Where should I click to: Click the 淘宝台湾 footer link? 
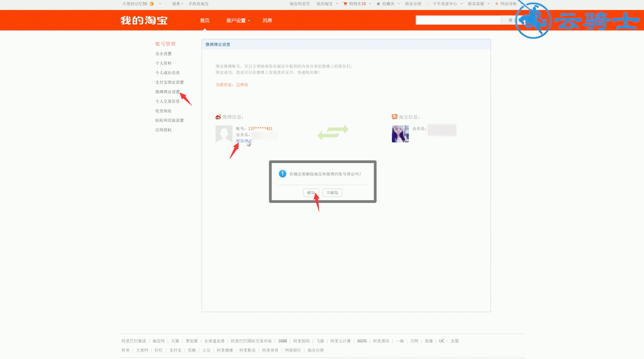(x=315, y=350)
